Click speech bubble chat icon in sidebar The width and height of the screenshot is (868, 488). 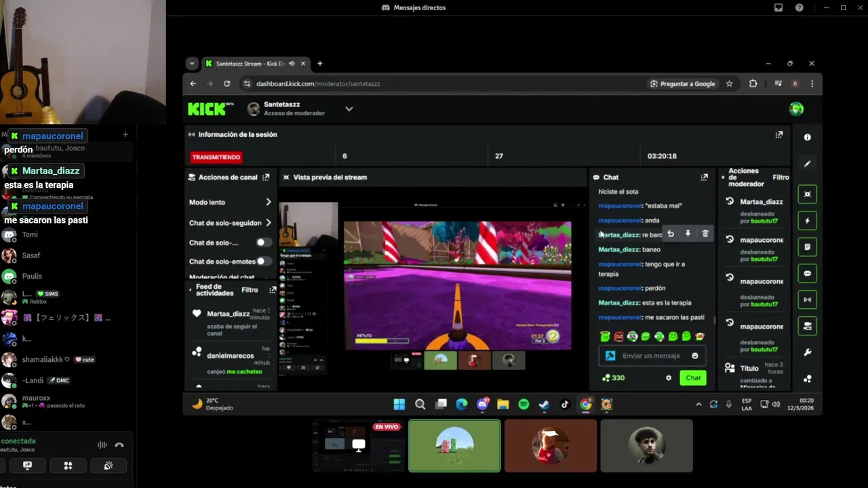click(x=807, y=273)
